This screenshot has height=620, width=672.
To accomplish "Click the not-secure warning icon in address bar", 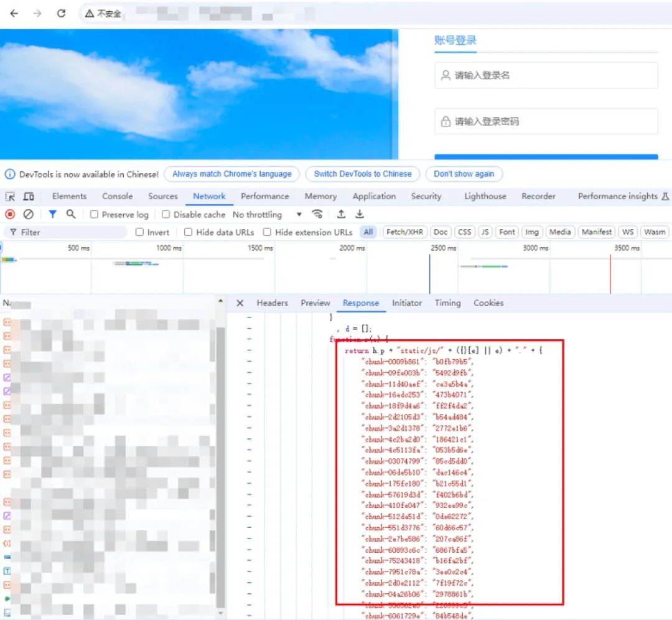I will [89, 14].
